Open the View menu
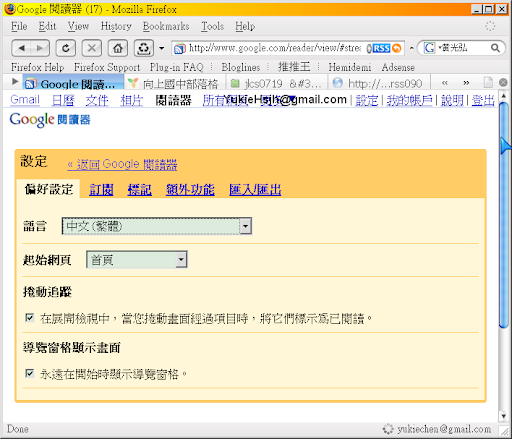The height and width of the screenshot is (439, 512). (78, 26)
